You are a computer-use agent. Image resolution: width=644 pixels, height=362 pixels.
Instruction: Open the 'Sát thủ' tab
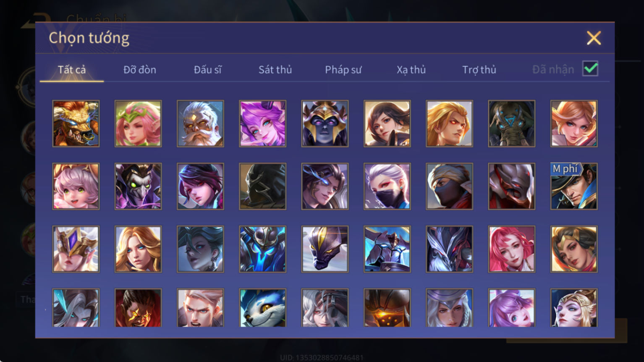[275, 70]
